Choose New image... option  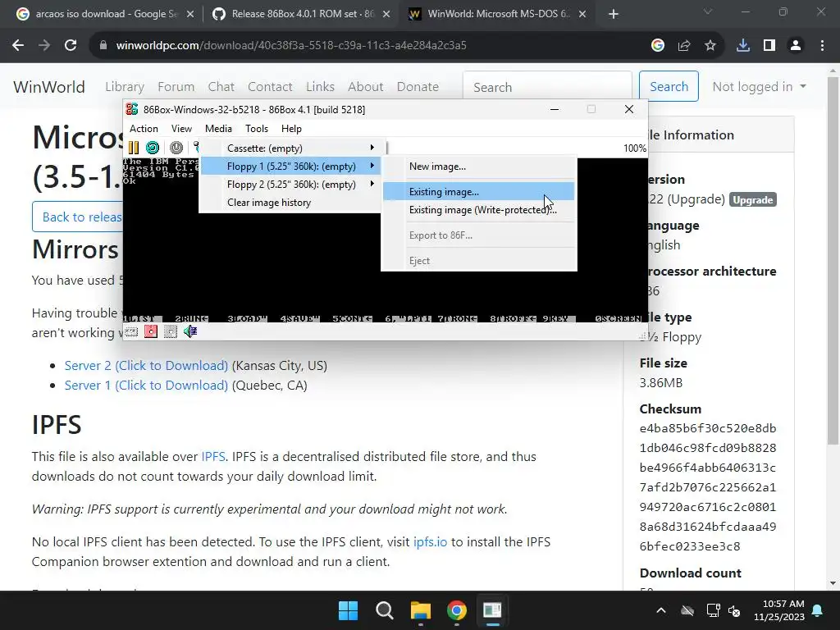click(x=479, y=167)
